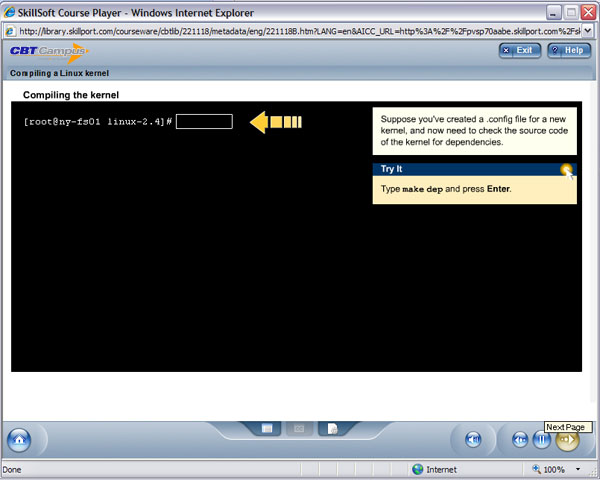Click the command prompt input box
The height and width of the screenshot is (480, 600).
click(x=204, y=121)
